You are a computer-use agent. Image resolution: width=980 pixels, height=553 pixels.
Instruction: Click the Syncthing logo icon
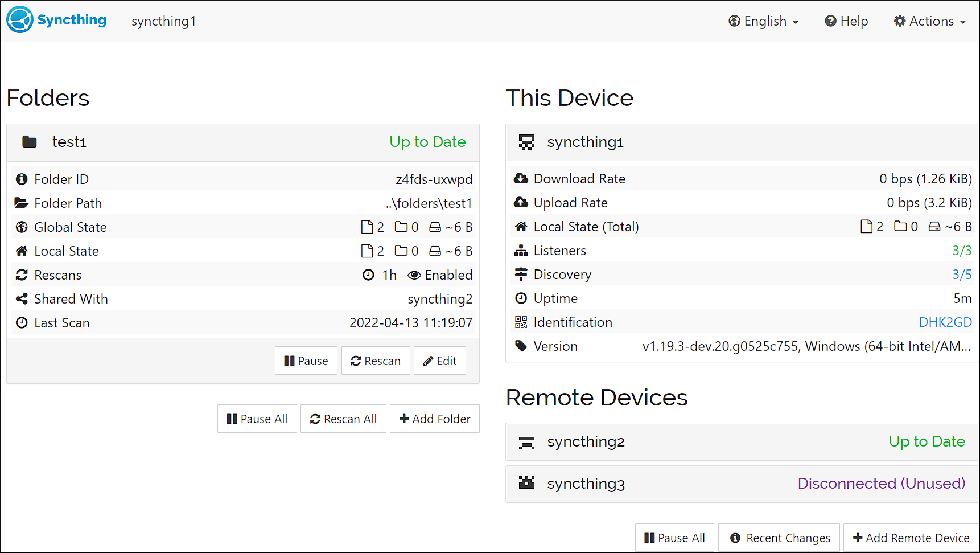19,19
